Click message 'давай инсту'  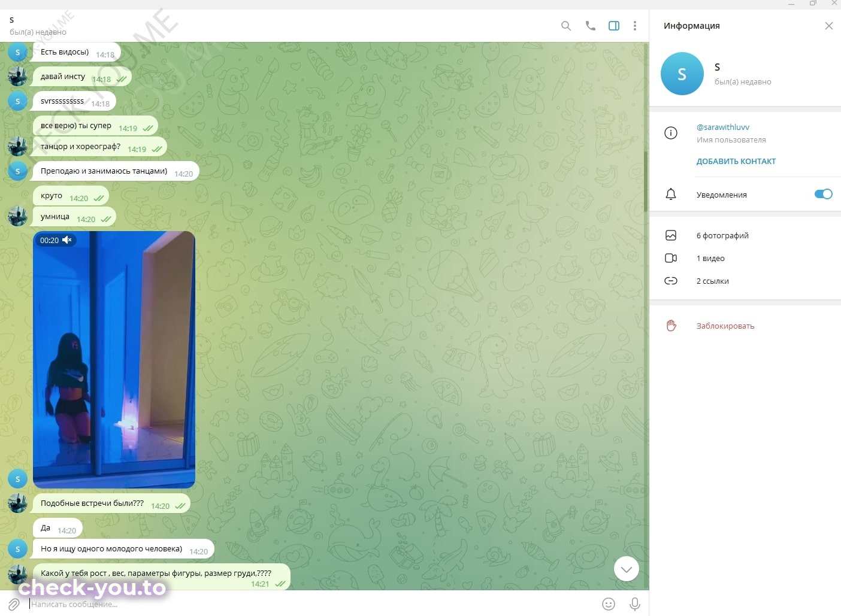pyautogui.click(x=82, y=77)
